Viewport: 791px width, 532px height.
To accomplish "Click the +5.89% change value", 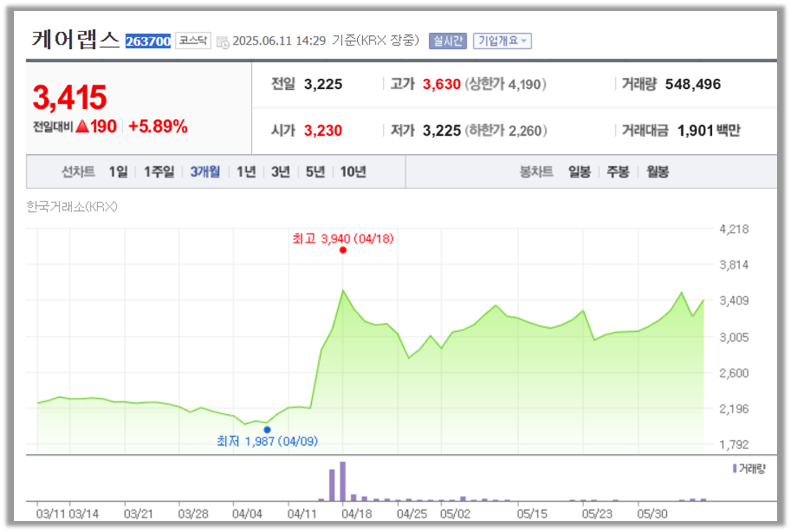I will [158, 126].
